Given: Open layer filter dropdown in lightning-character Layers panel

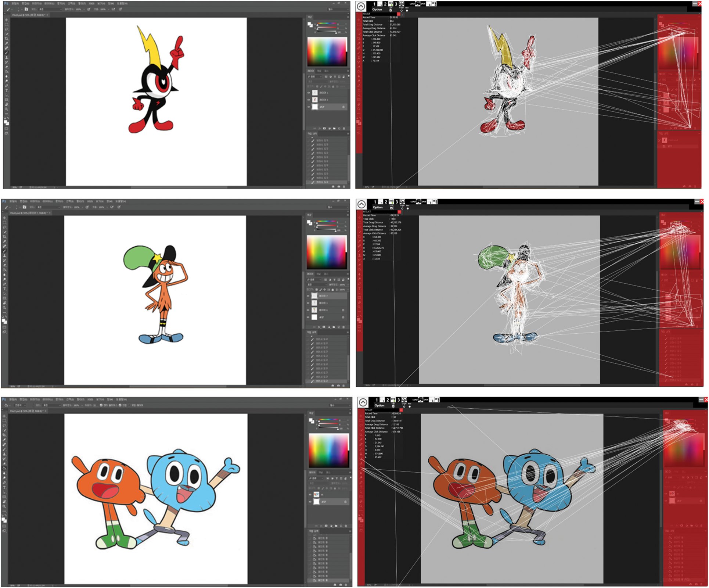Looking at the screenshot, I should [x=315, y=76].
